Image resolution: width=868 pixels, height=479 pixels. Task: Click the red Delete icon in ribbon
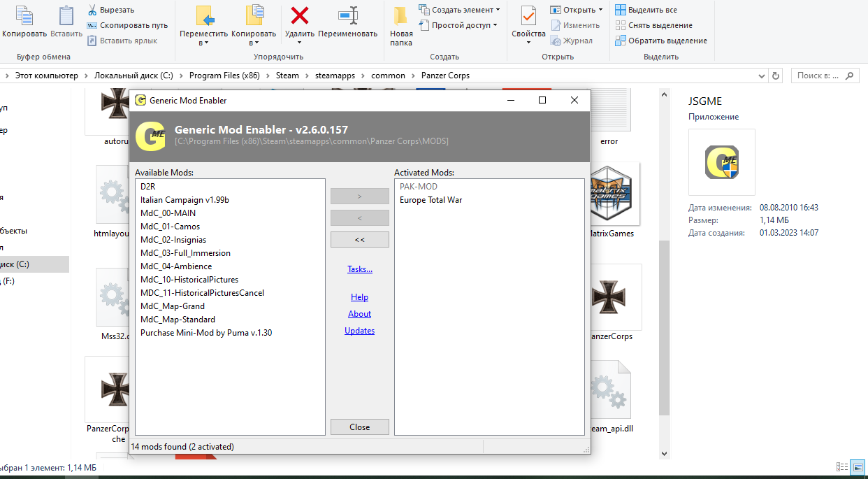point(300,16)
